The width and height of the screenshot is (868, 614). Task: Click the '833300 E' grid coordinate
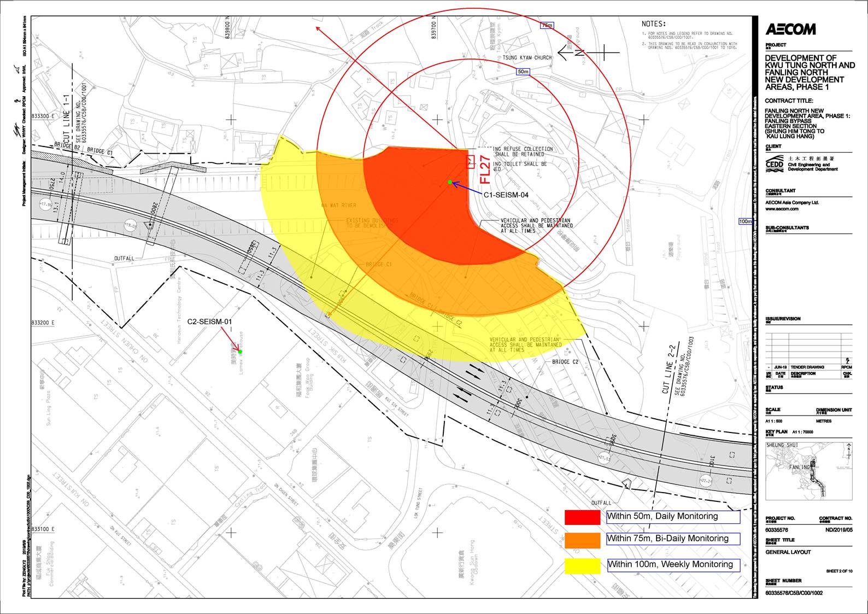point(43,116)
